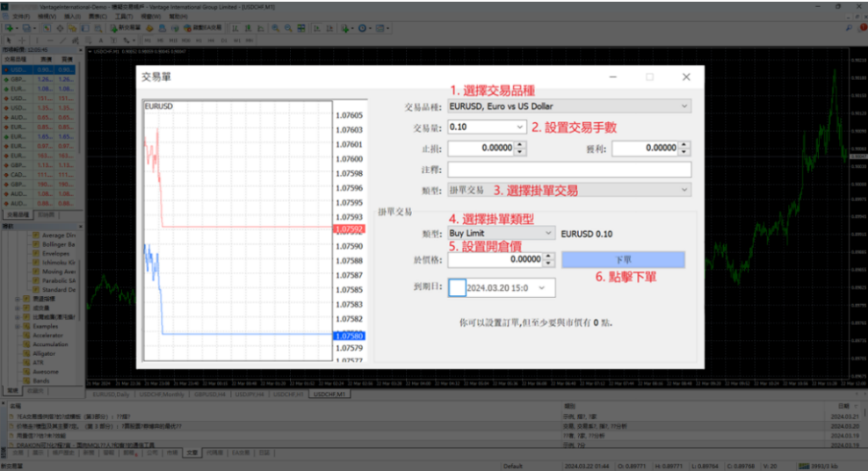Click the 下單 place order button
The height and width of the screenshot is (471, 868).
[x=622, y=260]
